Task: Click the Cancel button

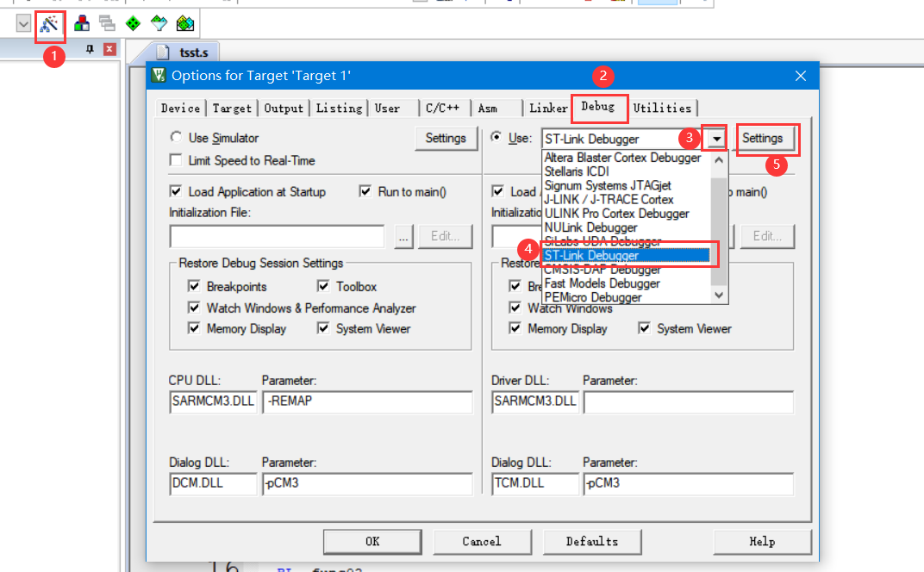Action: point(482,541)
